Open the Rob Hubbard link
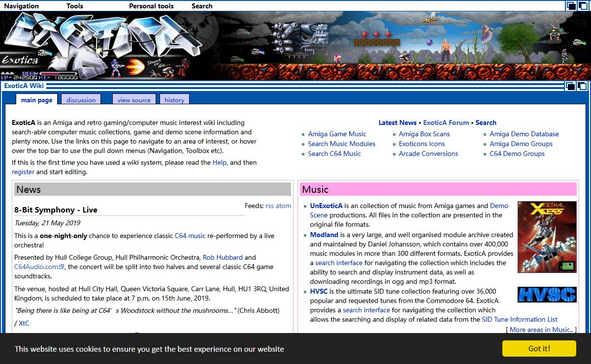 pyautogui.click(x=223, y=257)
